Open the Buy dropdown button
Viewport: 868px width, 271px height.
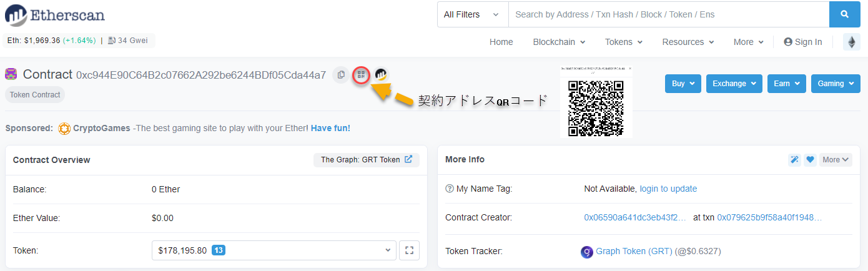[x=683, y=84]
